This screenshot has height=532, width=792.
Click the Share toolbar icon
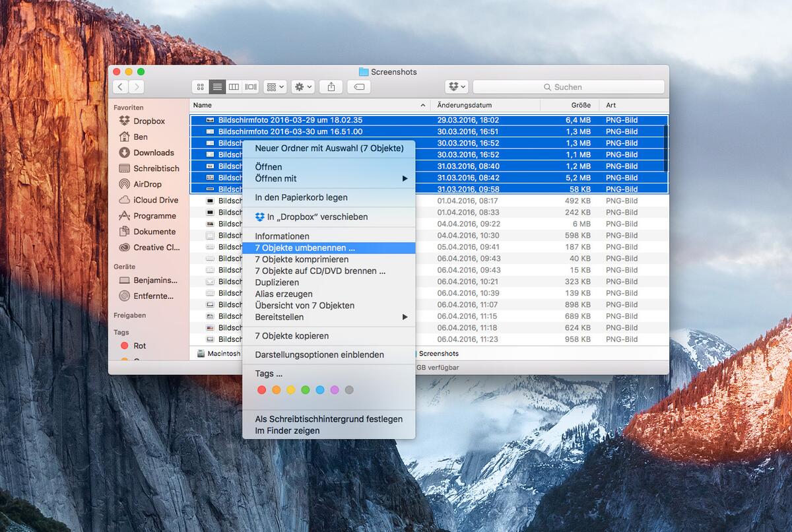tap(331, 87)
